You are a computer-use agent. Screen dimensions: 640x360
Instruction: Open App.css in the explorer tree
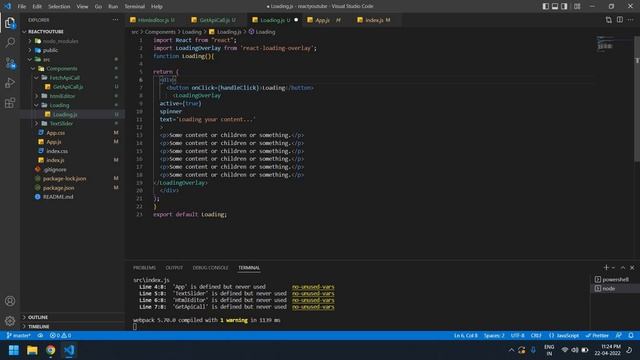[56, 133]
